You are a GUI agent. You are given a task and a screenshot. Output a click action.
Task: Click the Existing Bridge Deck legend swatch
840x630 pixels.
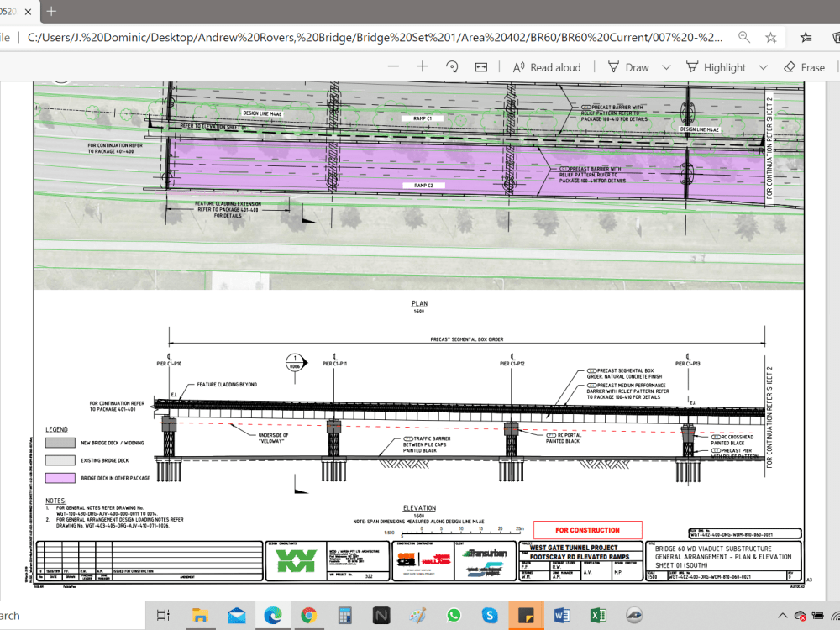tap(60, 460)
